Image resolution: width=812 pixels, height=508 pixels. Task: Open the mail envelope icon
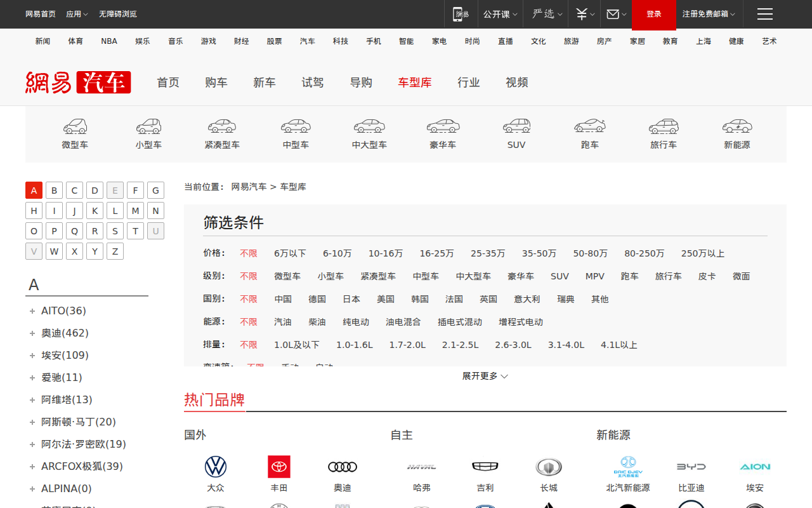tap(613, 14)
